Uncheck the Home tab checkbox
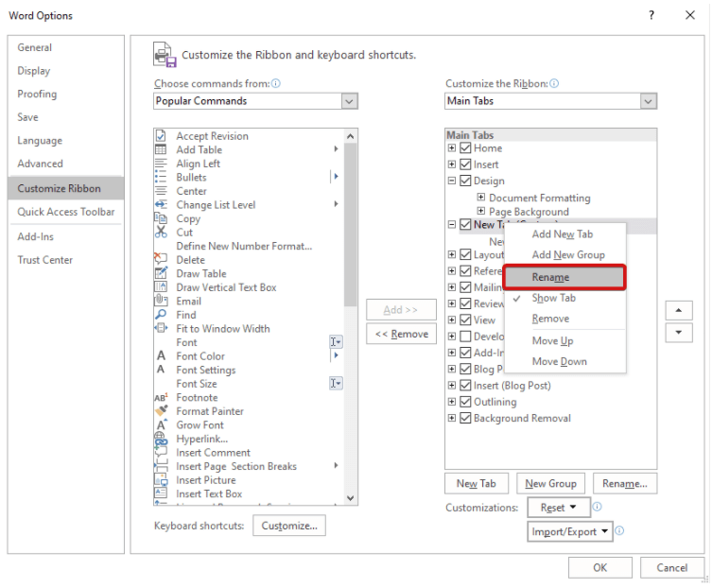 (x=465, y=148)
